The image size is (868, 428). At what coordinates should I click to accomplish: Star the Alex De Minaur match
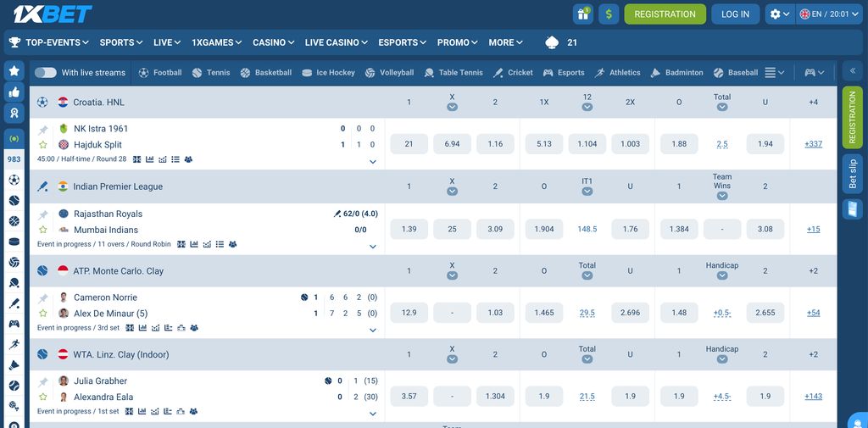[x=42, y=314]
